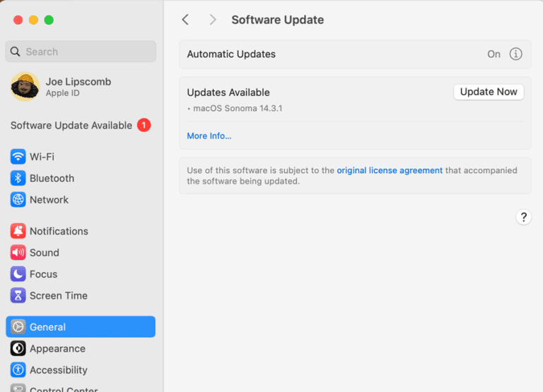Viewport: 543px width, 392px height.
Task: Minimize window with yellow button
Action: click(x=33, y=20)
